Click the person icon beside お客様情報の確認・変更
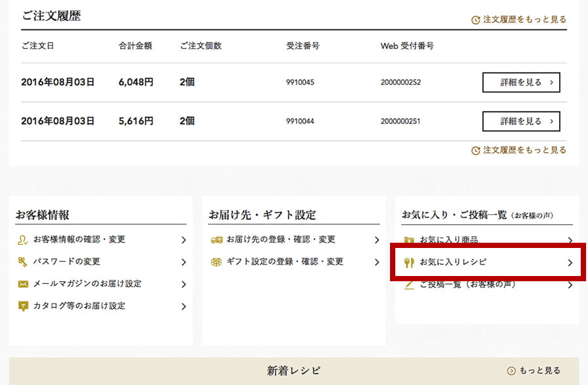 pos(22,240)
